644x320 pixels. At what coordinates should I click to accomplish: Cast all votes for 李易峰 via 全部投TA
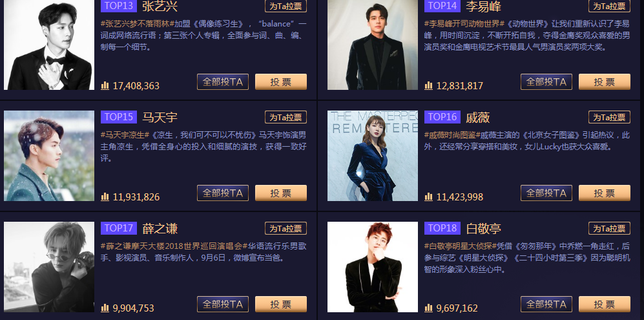[546, 81]
